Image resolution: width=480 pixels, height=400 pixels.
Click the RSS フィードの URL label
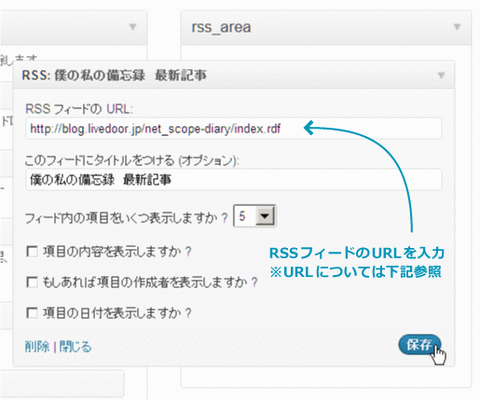(x=79, y=109)
